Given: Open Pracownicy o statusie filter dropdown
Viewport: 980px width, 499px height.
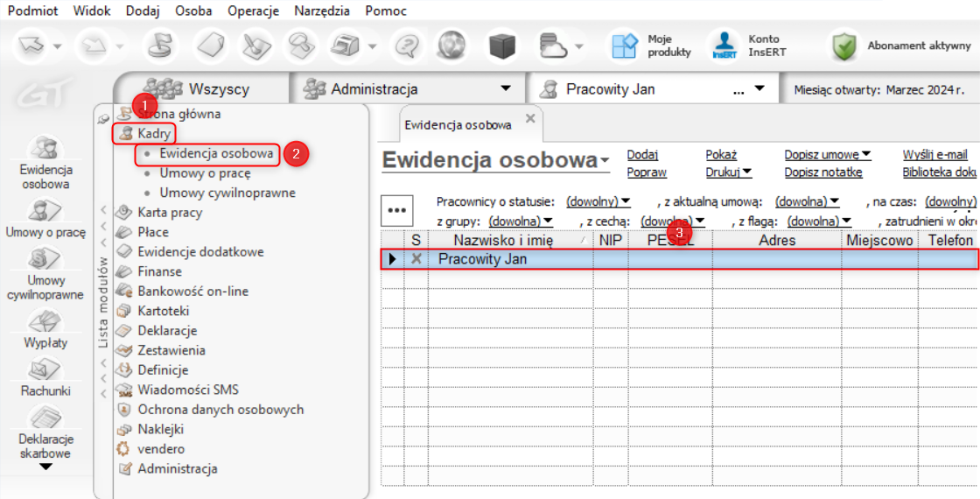Looking at the screenshot, I should point(598,202).
